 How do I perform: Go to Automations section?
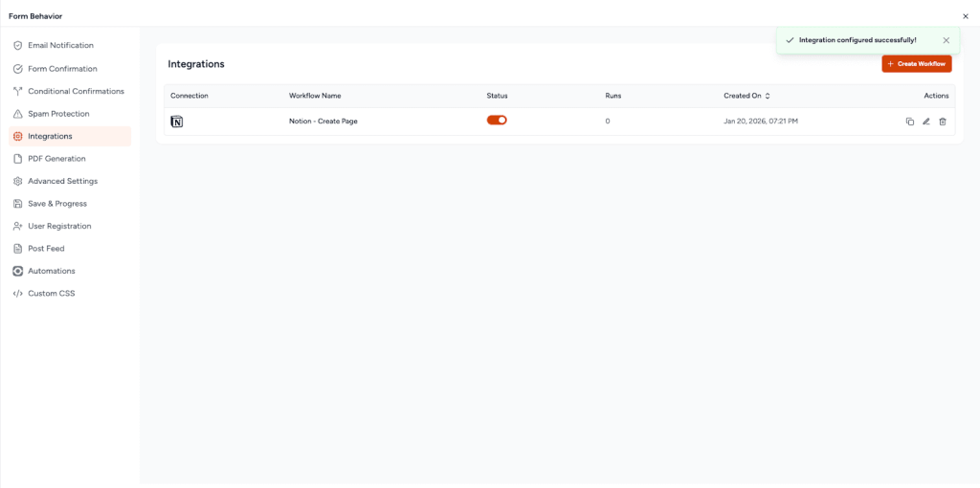pyautogui.click(x=52, y=271)
